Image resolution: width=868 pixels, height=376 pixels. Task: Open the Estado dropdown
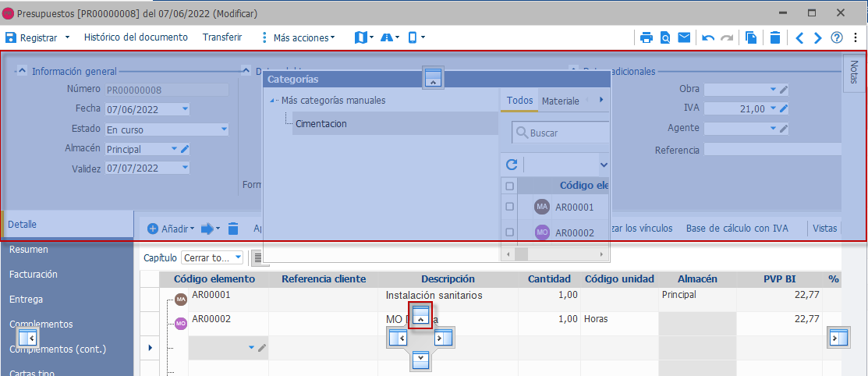167,129
